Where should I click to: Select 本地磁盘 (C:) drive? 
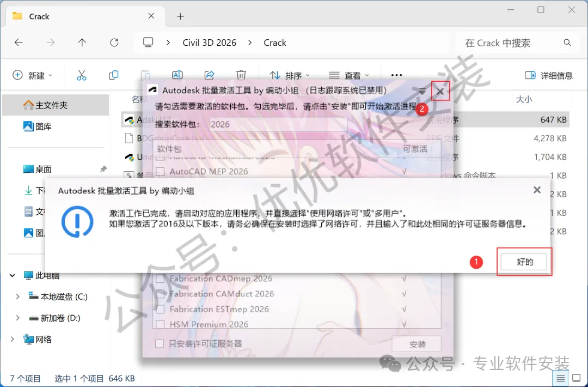[x=58, y=297]
